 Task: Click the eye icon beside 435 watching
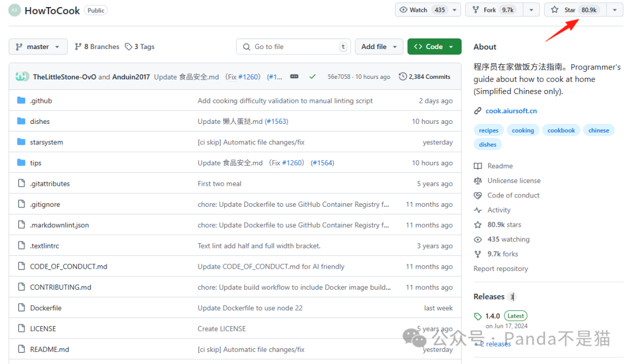(478, 240)
